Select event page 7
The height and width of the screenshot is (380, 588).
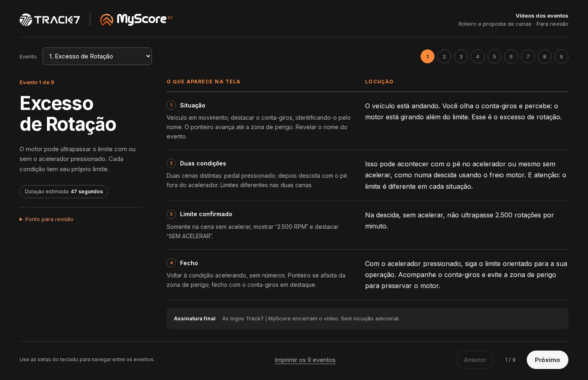(x=528, y=56)
